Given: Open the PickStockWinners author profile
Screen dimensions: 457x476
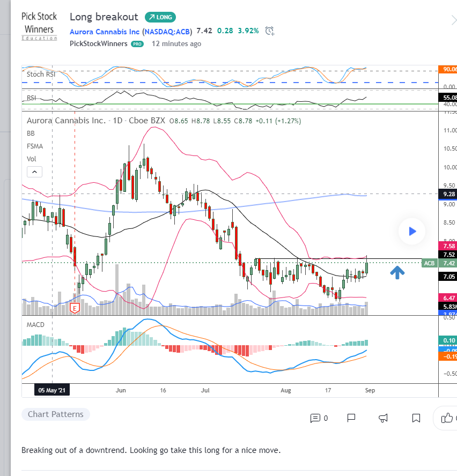Looking at the screenshot, I should tap(99, 44).
